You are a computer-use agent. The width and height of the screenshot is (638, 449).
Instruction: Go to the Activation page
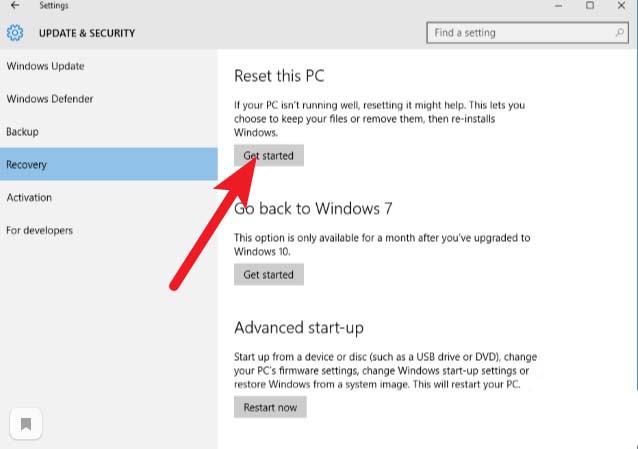29,198
